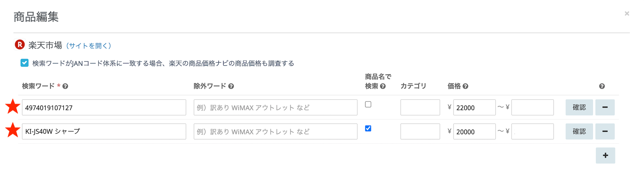The width and height of the screenshot is (644, 173).
Task: Enable 商品名で検索 for the 4974019107127 row
Action: pyautogui.click(x=368, y=105)
